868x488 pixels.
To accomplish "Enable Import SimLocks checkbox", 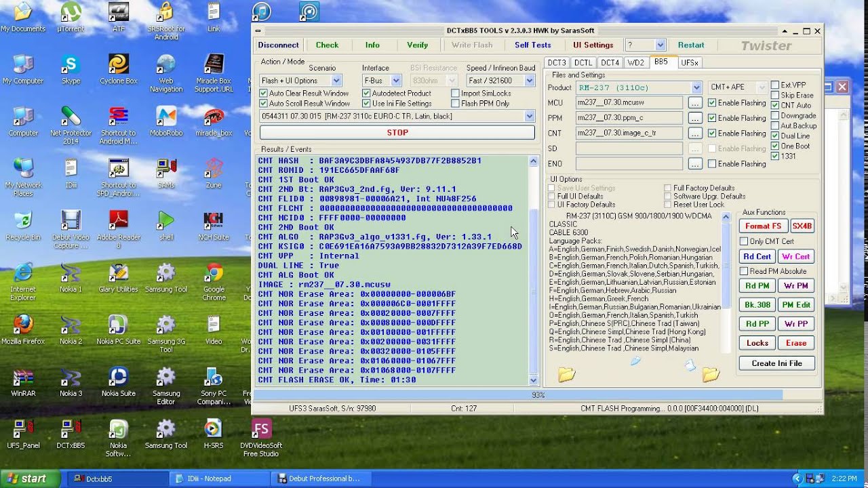I will (455, 94).
